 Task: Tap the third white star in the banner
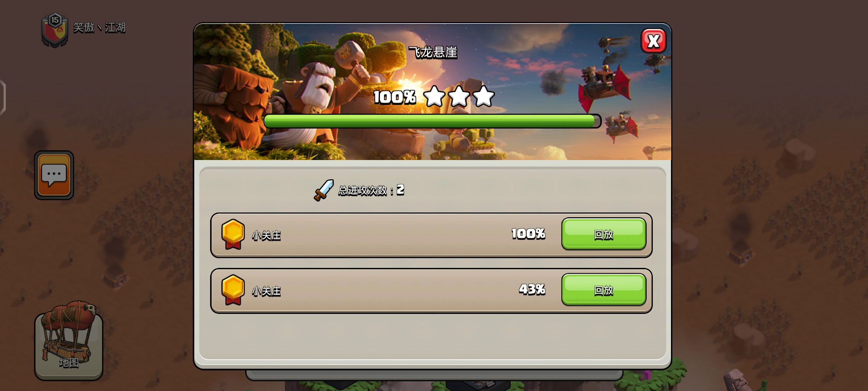484,96
